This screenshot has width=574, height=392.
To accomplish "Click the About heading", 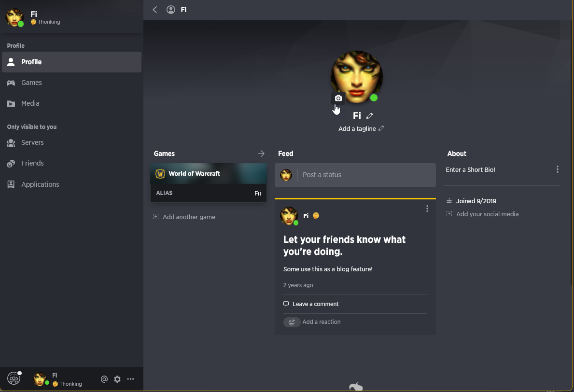I will click(457, 154).
